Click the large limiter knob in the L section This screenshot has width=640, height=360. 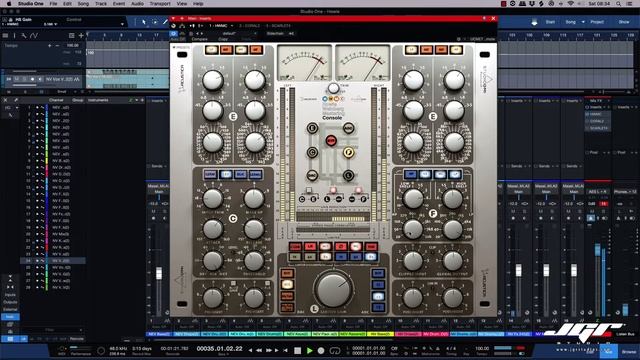(x=334, y=289)
